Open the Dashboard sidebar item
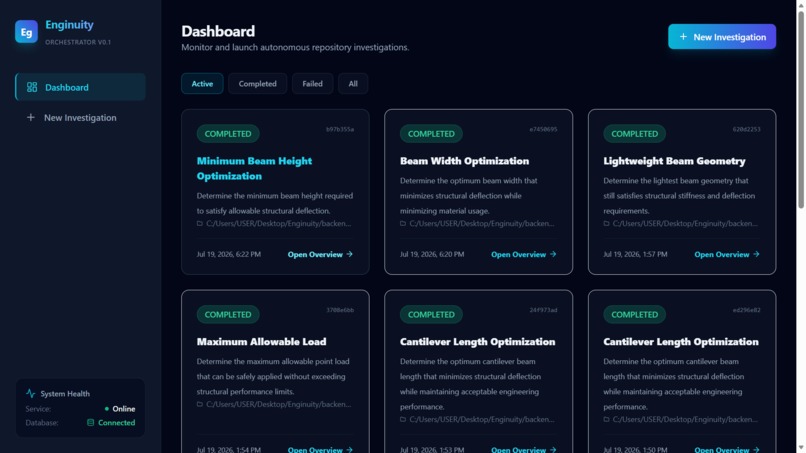This screenshot has width=806, height=453. [x=80, y=87]
